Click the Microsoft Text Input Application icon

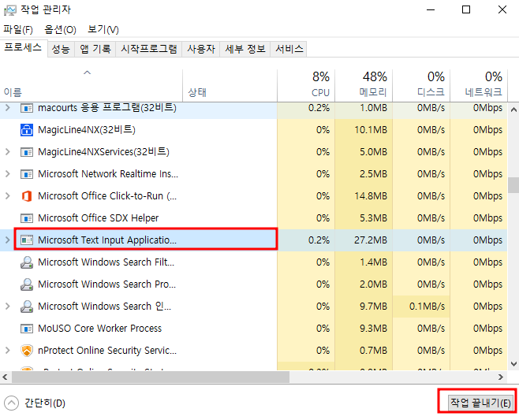[27, 240]
